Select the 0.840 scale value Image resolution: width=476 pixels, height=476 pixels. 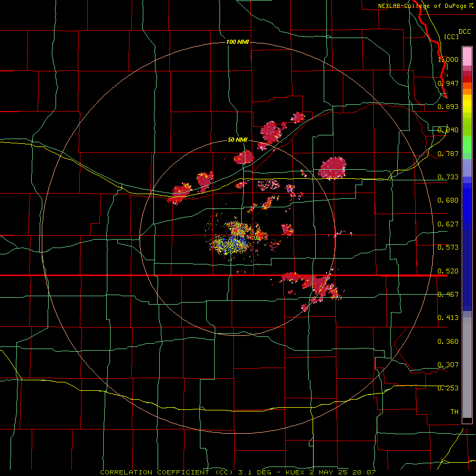pyautogui.click(x=448, y=130)
